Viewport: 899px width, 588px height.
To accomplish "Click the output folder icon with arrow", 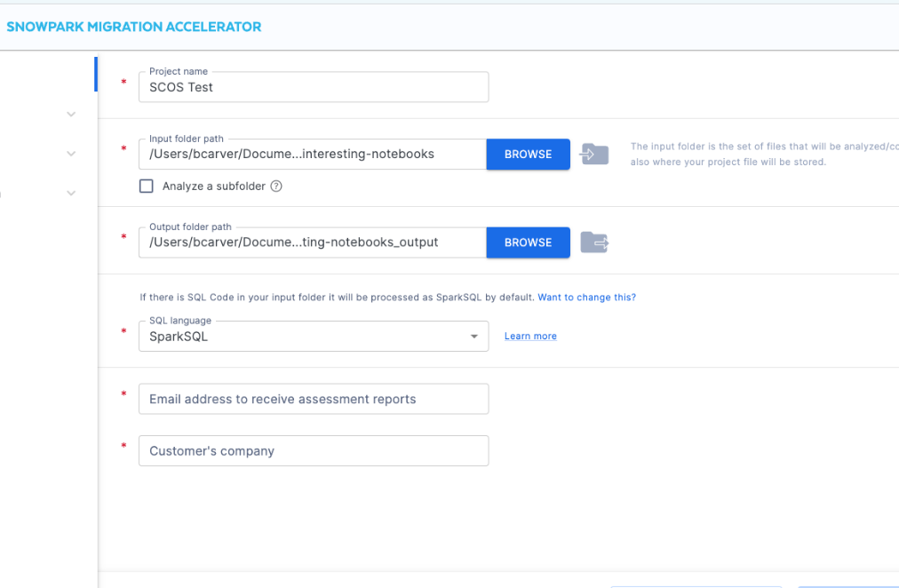I will coord(594,242).
